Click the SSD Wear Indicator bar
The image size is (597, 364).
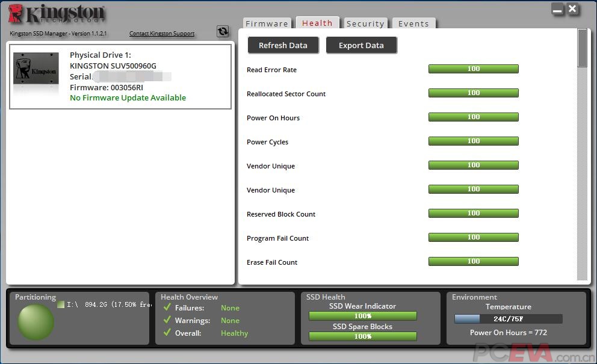click(362, 316)
